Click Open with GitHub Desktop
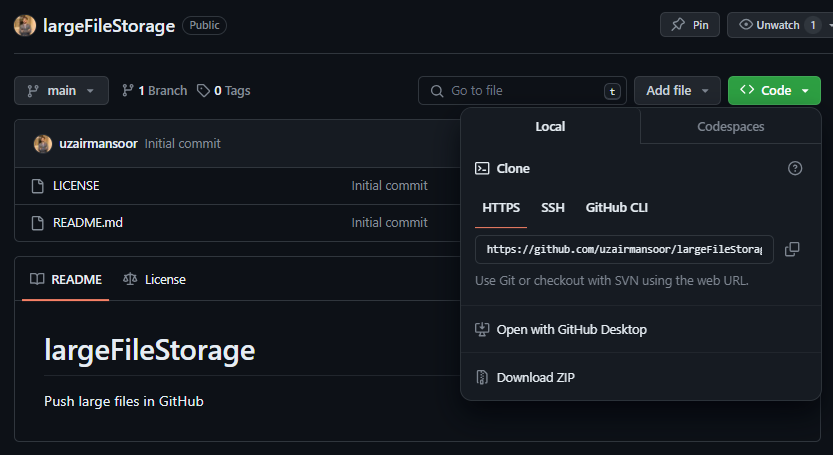Viewport: 833px width, 455px height. pyautogui.click(x=571, y=330)
